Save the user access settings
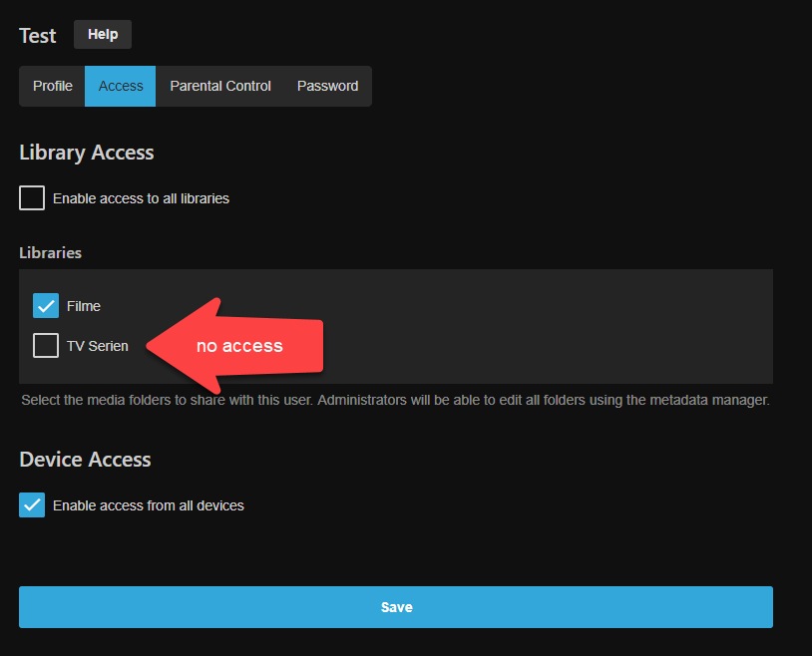Viewport: 812px width, 656px height. tap(396, 606)
